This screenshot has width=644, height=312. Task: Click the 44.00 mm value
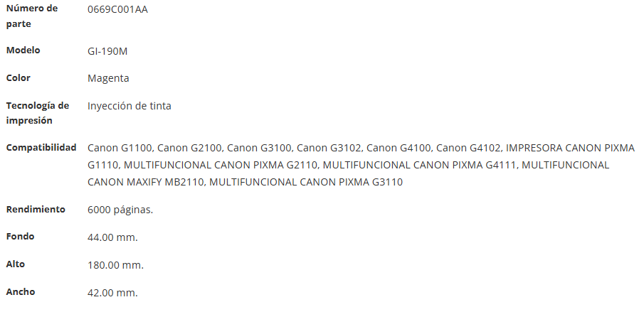112,237
